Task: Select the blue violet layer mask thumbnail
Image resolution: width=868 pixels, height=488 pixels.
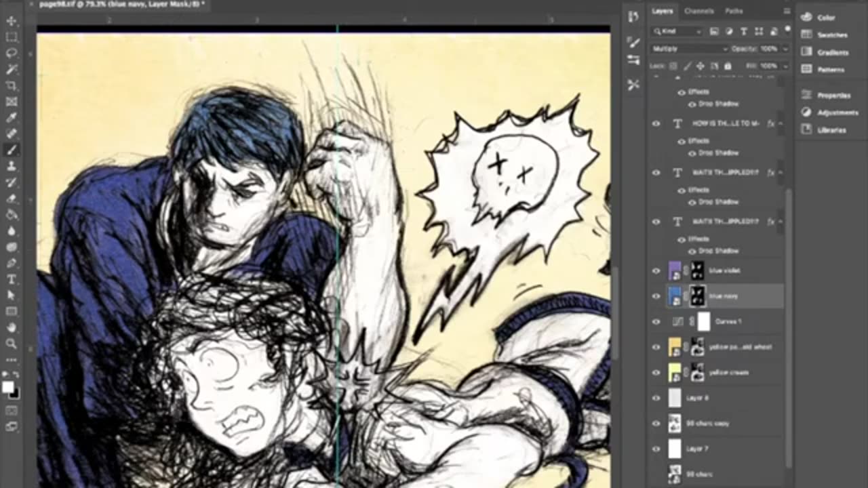Action: coord(696,270)
